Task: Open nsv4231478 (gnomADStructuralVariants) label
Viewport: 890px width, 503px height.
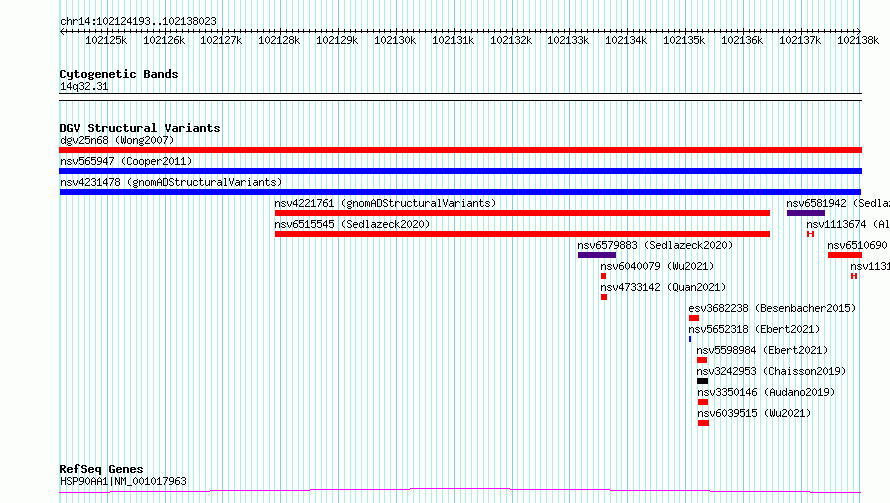Action: click(x=171, y=182)
